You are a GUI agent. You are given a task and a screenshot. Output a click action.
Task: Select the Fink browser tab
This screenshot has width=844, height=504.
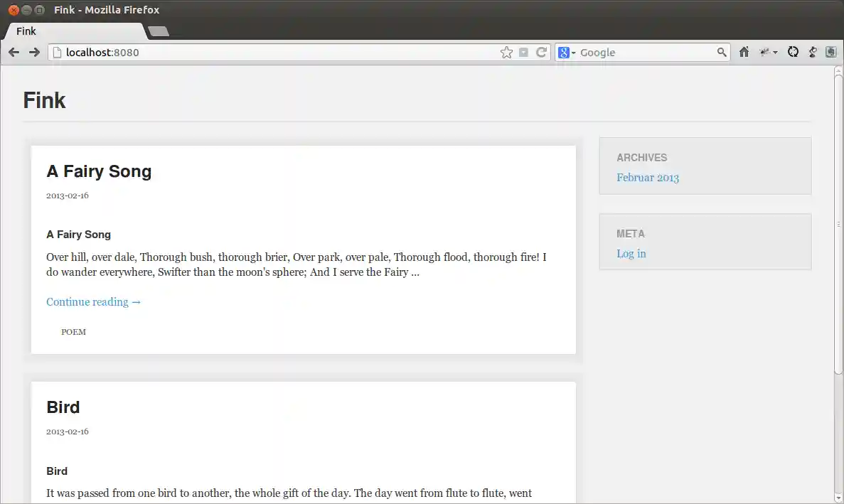click(x=74, y=31)
